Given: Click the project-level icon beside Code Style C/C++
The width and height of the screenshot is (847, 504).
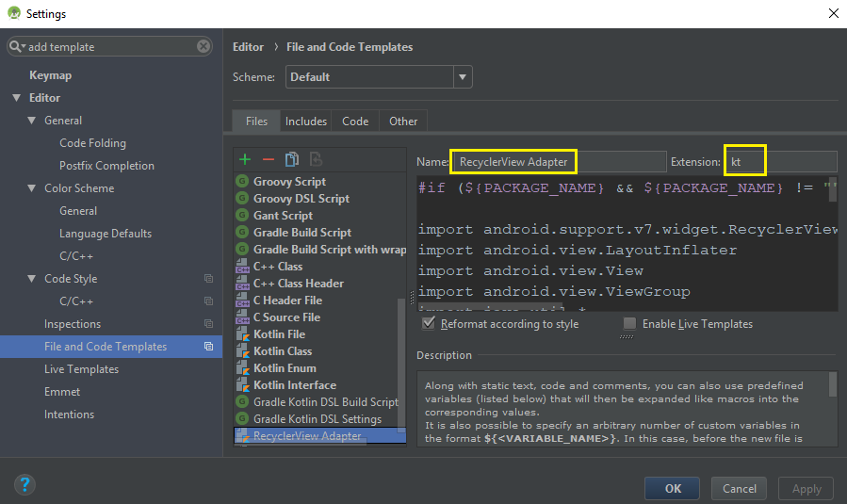Looking at the screenshot, I should 208,301.
